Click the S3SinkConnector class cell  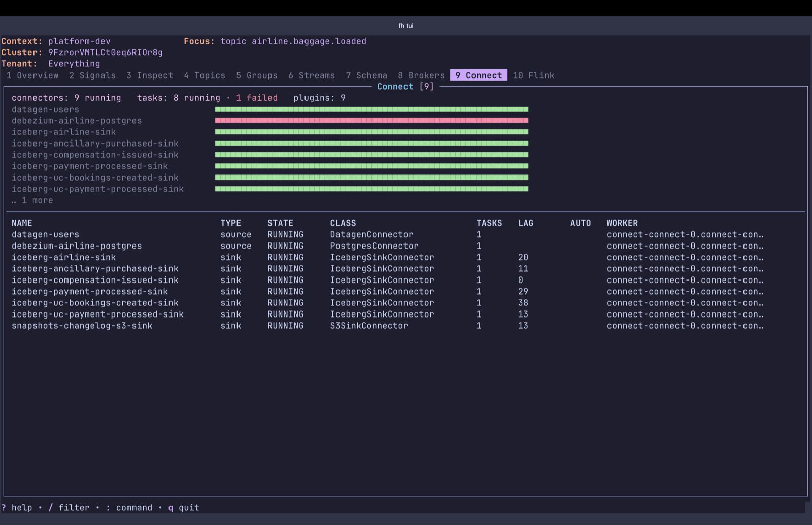[x=369, y=326]
